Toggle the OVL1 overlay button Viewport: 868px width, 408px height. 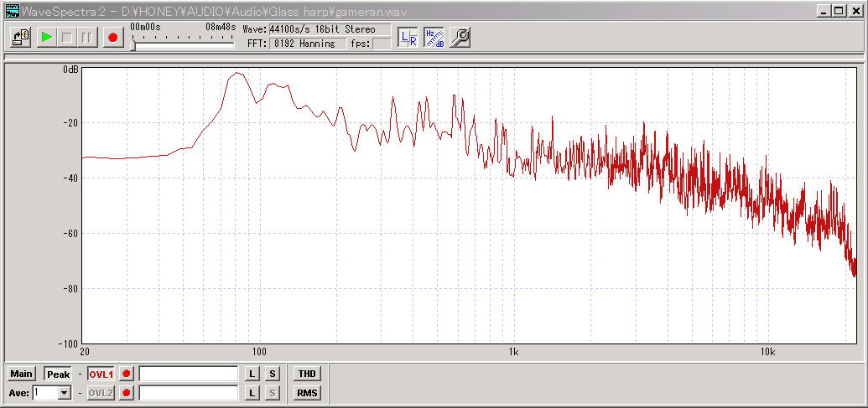tap(101, 374)
